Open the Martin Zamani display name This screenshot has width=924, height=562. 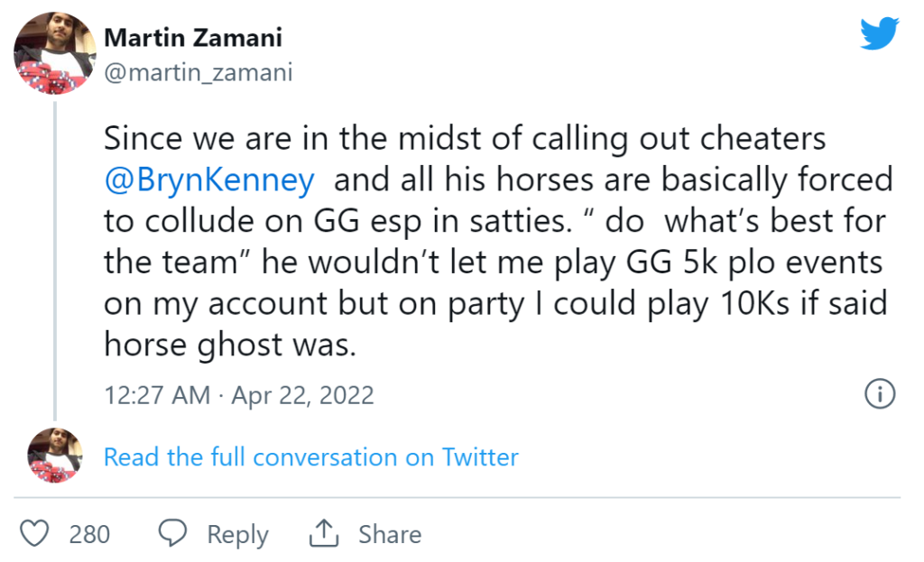pyautogui.click(x=193, y=38)
